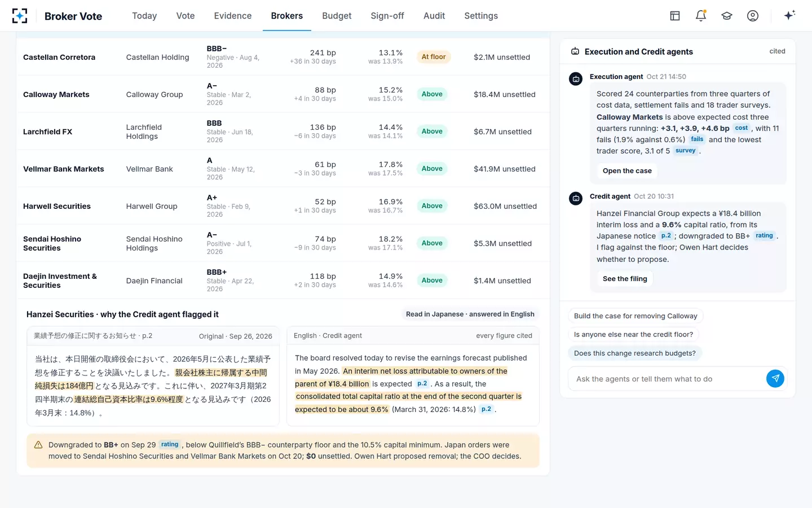Click the Credit agent avatar icon
The image size is (812, 508).
coord(576,199)
